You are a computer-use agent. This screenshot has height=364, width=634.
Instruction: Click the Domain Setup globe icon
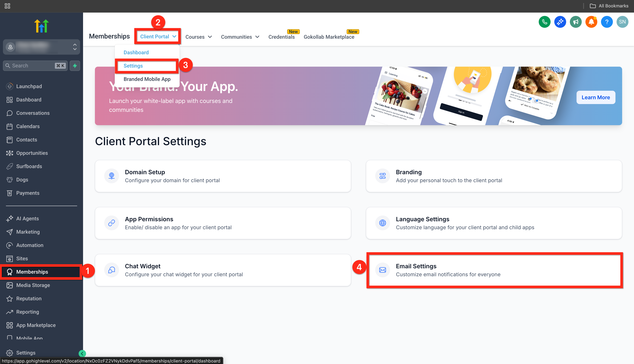pyautogui.click(x=112, y=176)
